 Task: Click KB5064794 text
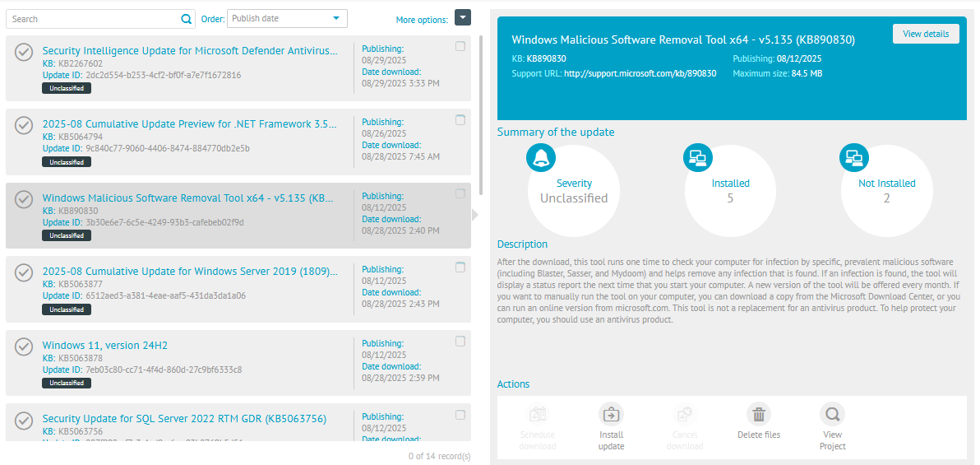pos(81,137)
